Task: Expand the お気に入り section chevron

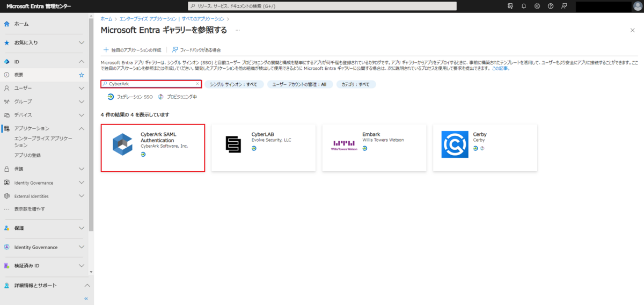Action: point(82,42)
